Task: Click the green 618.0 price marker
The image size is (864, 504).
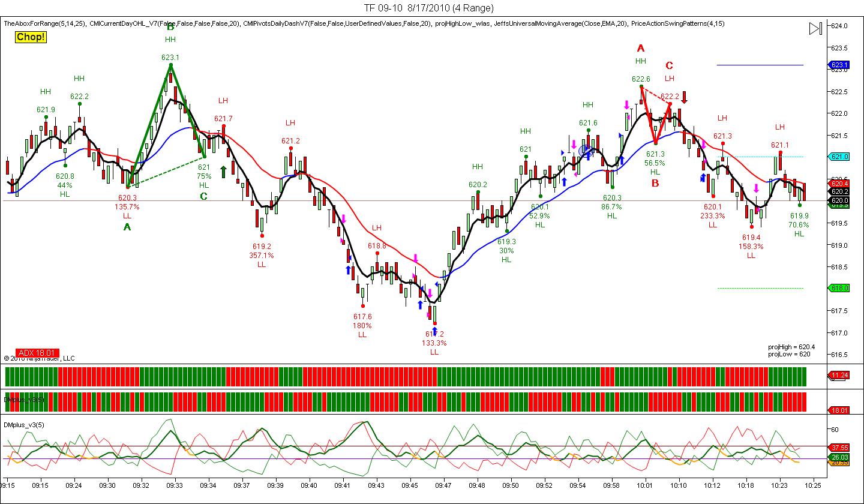Action: (839, 288)
